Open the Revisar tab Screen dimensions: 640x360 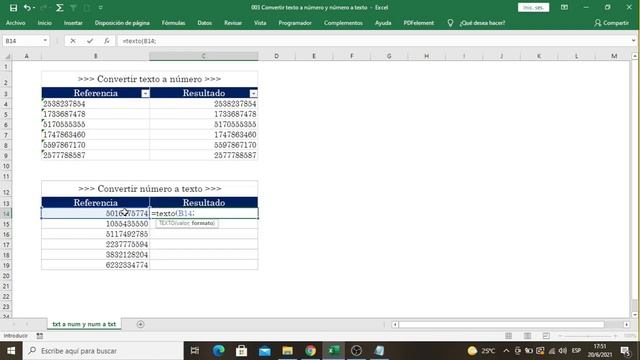click(x=233, y=23)
